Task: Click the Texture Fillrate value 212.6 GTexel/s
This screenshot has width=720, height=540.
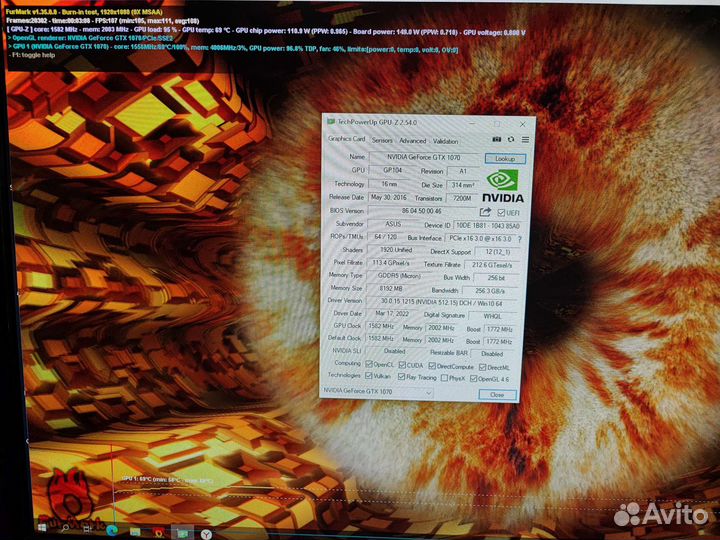Action: 492,265
